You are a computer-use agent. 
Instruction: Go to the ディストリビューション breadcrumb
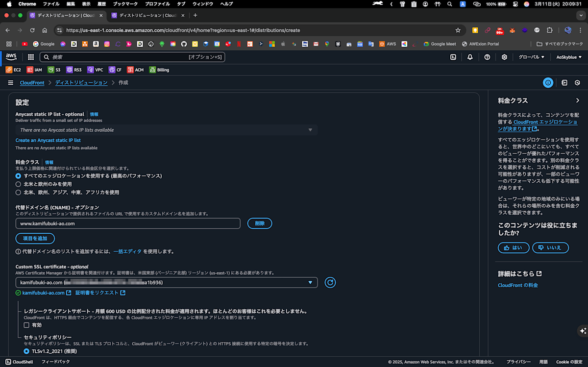click(x=81, y=83)
